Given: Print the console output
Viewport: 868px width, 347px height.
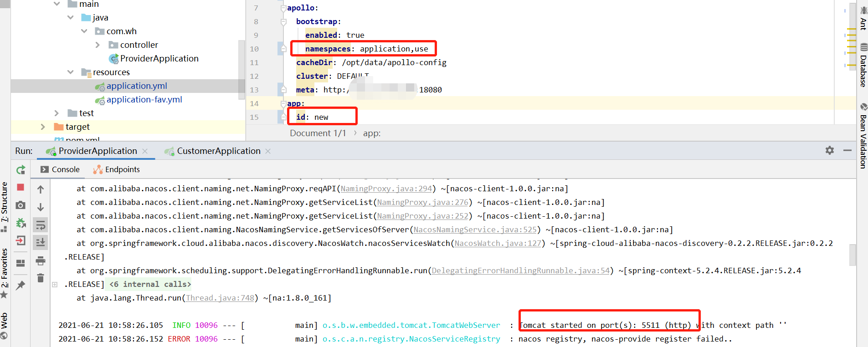Looking at the screenshot, I should (x=41, y=261).
